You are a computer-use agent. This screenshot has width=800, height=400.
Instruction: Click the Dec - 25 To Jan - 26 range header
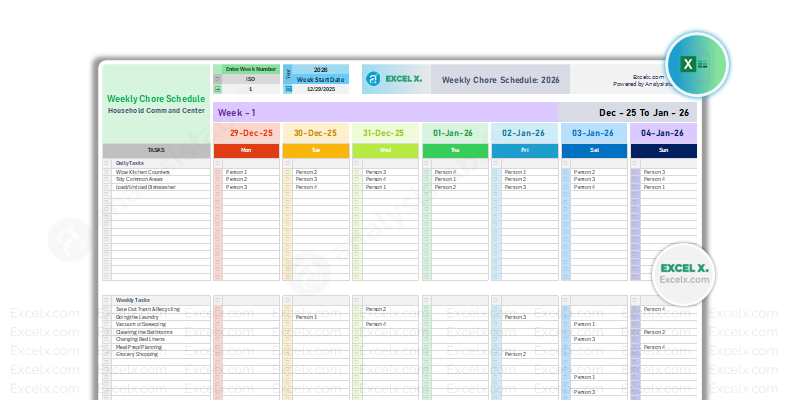coord(628,112)
